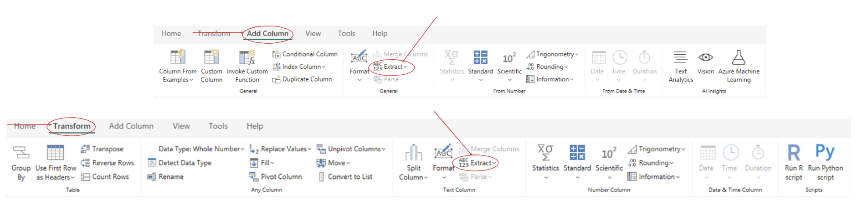Screen dimensions: 868x206
Task: Select the Group By icon
Action: [x=21, y=153]
